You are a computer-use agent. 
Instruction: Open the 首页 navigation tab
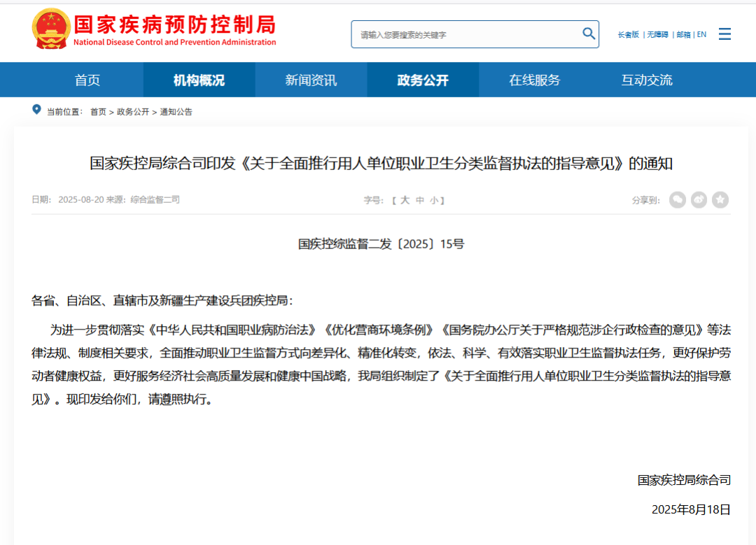click(x=87, y=80)
